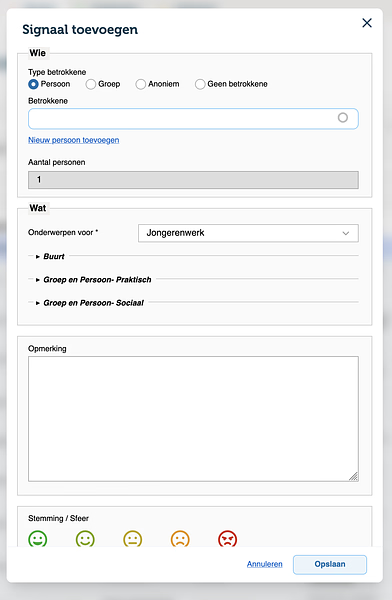Select the Persoon radio button

(x=33, y=84)
